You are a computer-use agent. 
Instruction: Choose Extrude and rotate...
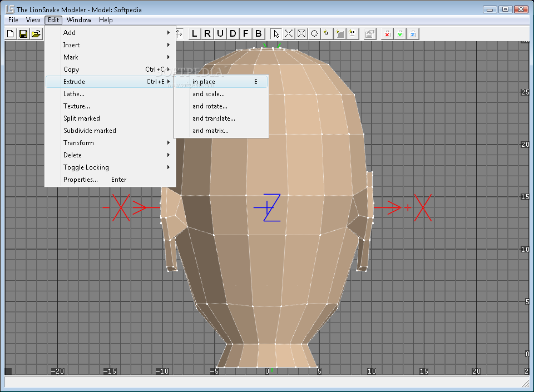221,106
